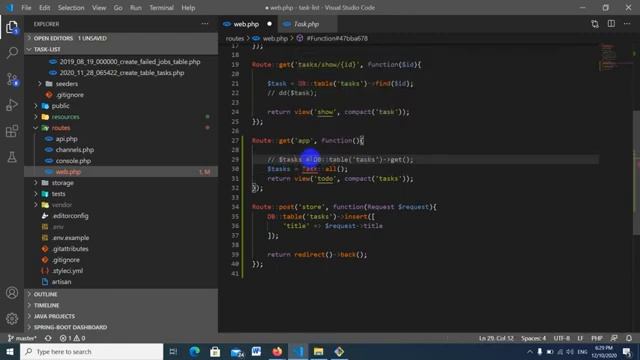The height and width of the screenshot is (360, 640).
Task: Click the Open Changes icon in editor toolbar
Action: coord(595,24)
